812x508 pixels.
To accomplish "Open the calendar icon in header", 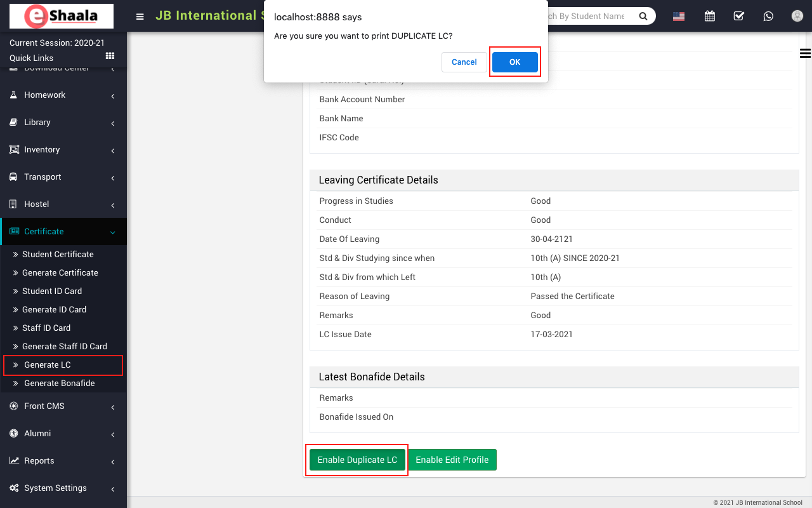I will tap(710, 17).
